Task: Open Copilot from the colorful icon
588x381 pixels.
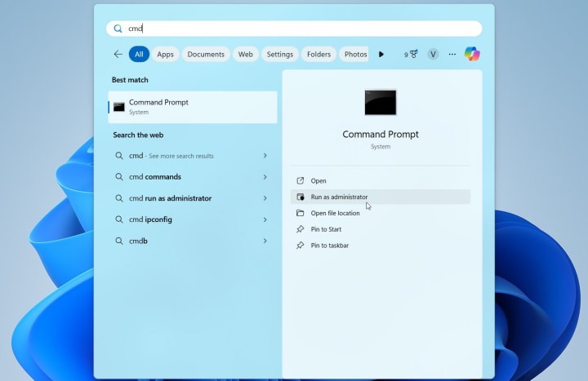Action: pos(472,54)
